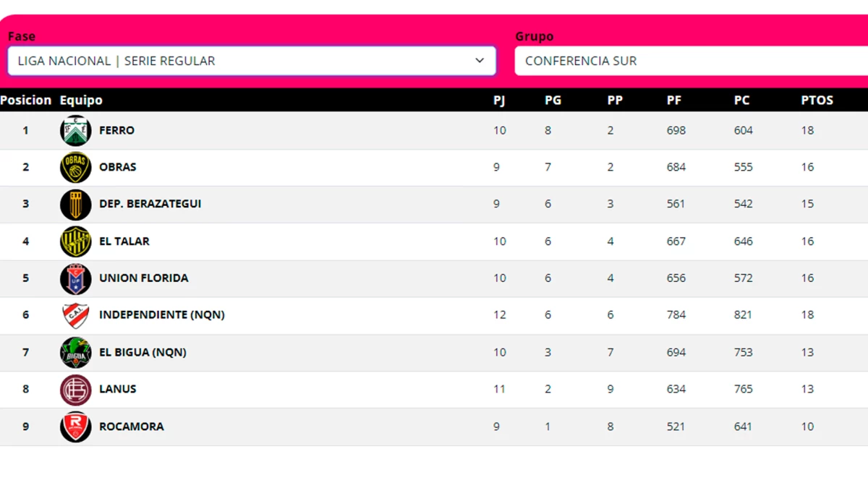Open the Grupo Conferencia Sur dropdown
The height and width of the screenshot is (488, 868).
[x=691, y=61]
